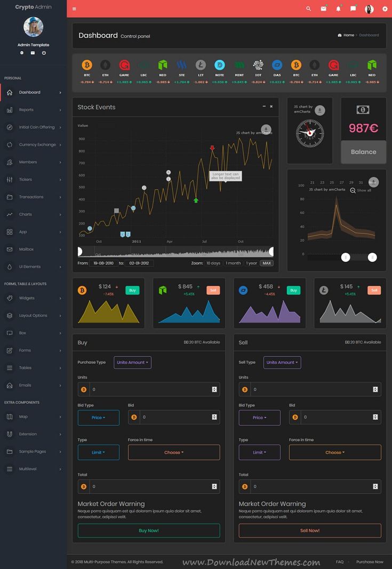Click the Home breadcrumb link
The width and height of the screenshot is (392, 569).
(x=349, y=35)
